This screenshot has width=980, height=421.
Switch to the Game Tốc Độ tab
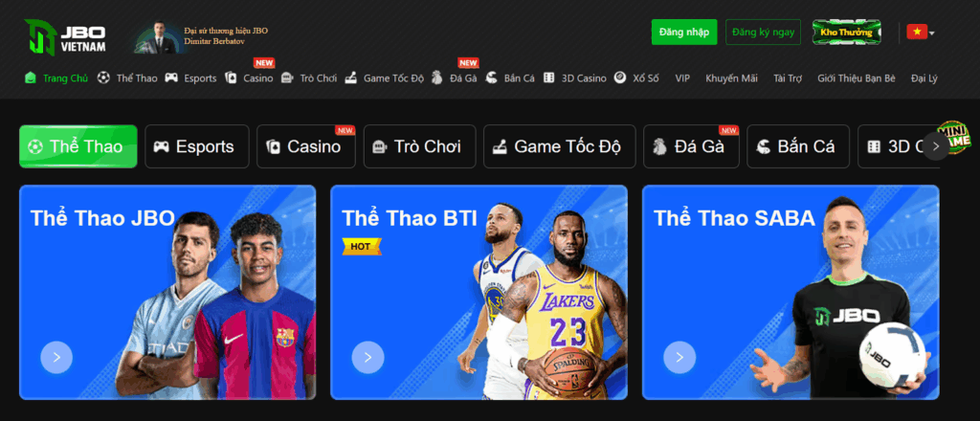(x=559, y=146)
